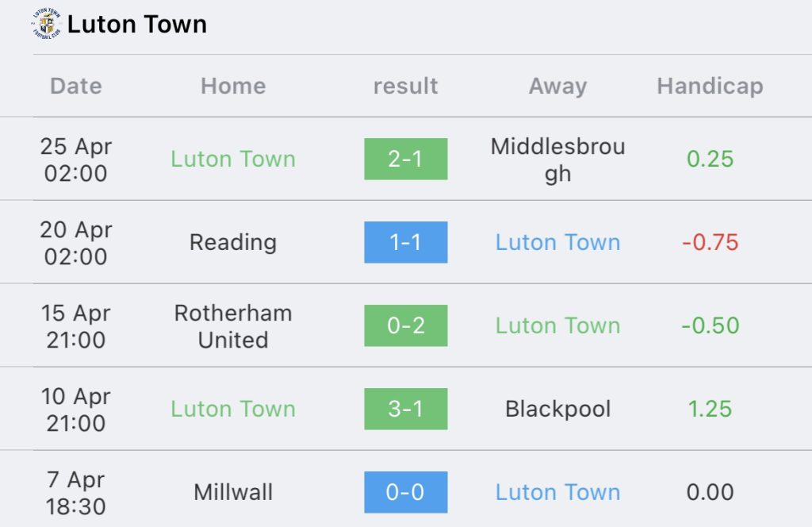Open the 2-1 result badge versus Middlesbrough
The width and height of the screenshot is (812, 527).
[x=405, y=159]
